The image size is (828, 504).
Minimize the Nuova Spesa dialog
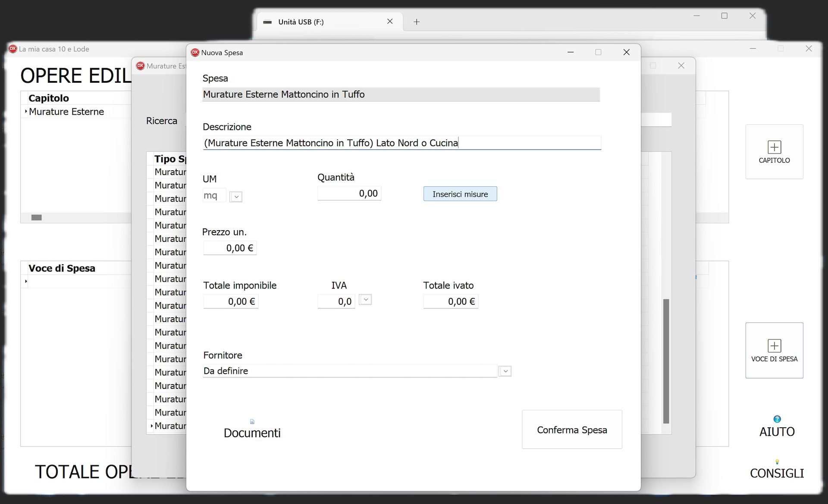pos(571,52)
